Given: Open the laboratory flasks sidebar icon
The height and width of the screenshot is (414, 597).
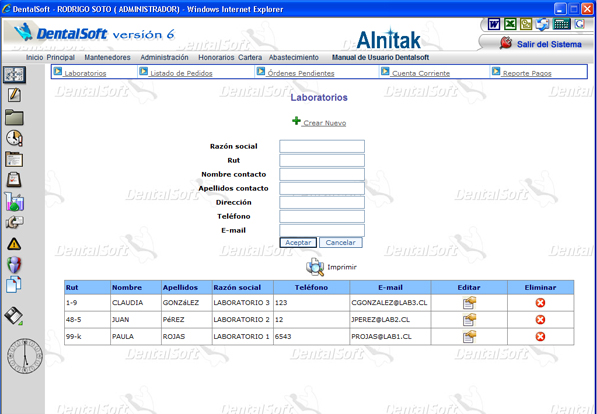Looking at the screenshot, I should tap(14, 201).
